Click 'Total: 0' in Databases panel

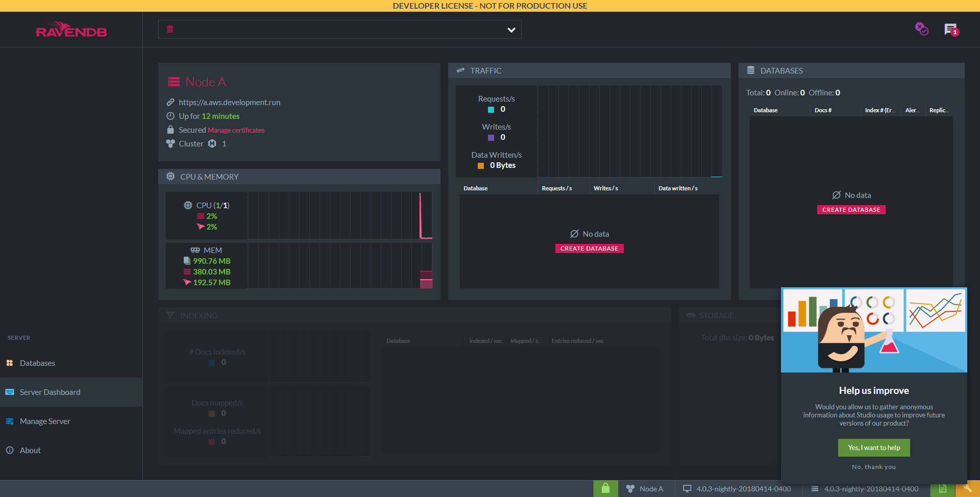(x=758, y=92)
